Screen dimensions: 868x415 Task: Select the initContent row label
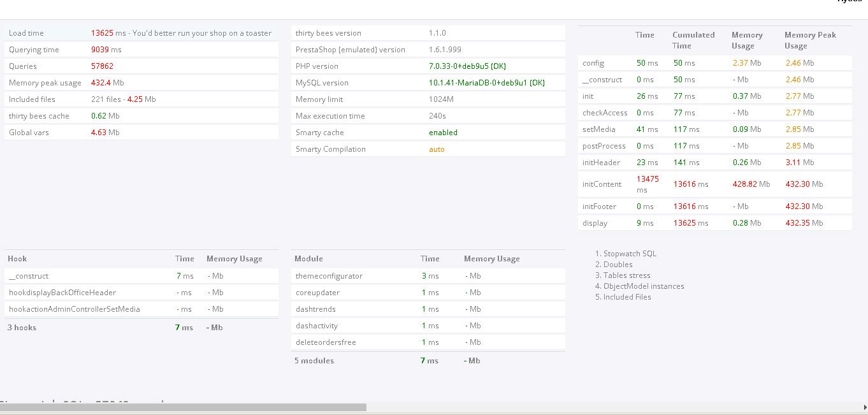(x=602, y=184)
